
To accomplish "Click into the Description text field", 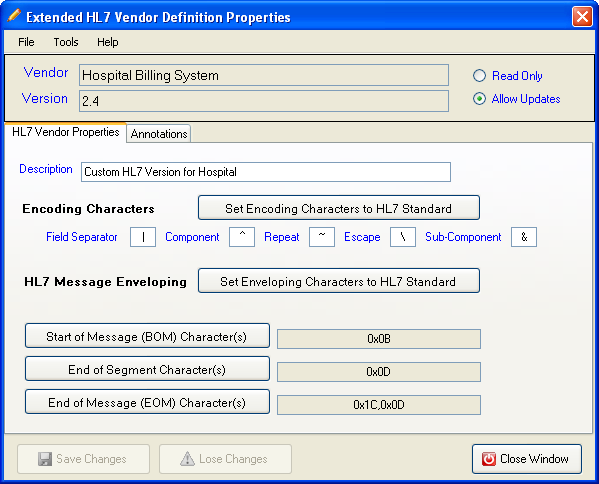I will tap(266, 172).
